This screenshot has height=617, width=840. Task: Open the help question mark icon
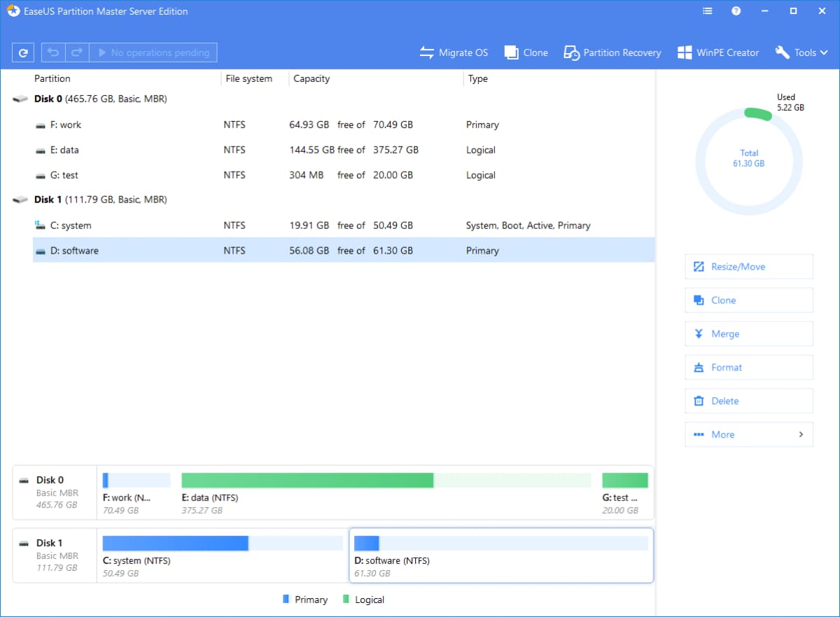click(736, 11)
